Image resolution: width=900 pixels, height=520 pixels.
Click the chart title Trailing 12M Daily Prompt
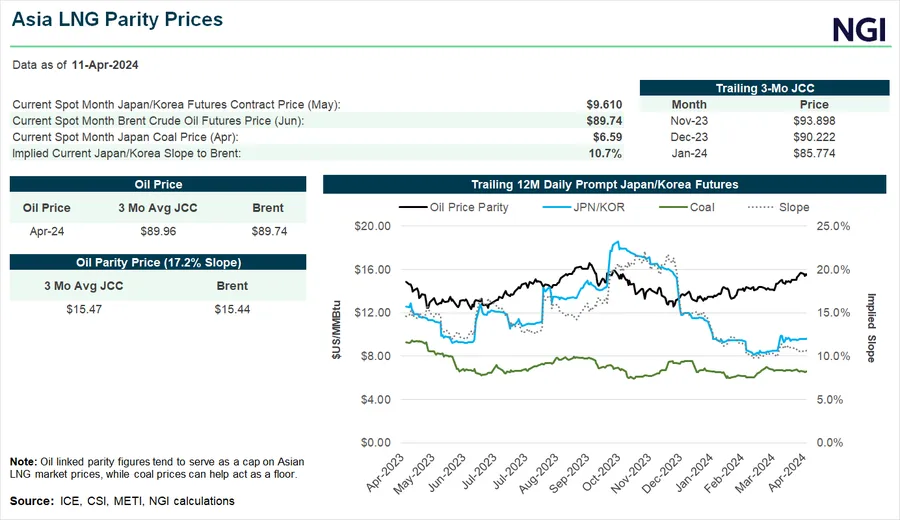(x=604, y=184)
